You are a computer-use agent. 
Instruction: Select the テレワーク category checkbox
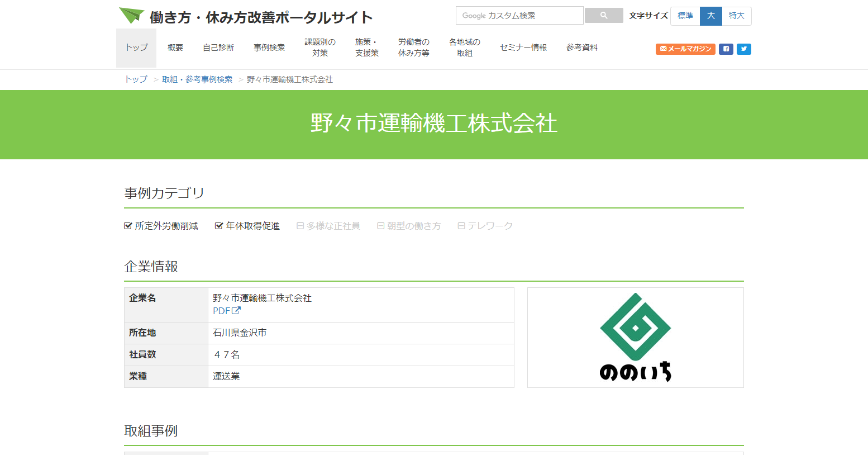point(461,226)
